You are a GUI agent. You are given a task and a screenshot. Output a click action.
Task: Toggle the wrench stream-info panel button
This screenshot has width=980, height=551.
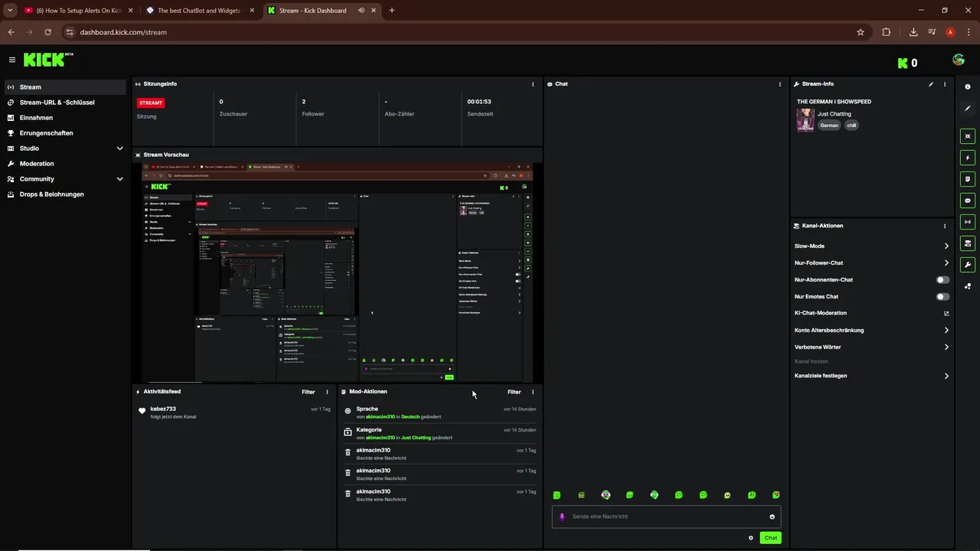(x=968, y=265)
